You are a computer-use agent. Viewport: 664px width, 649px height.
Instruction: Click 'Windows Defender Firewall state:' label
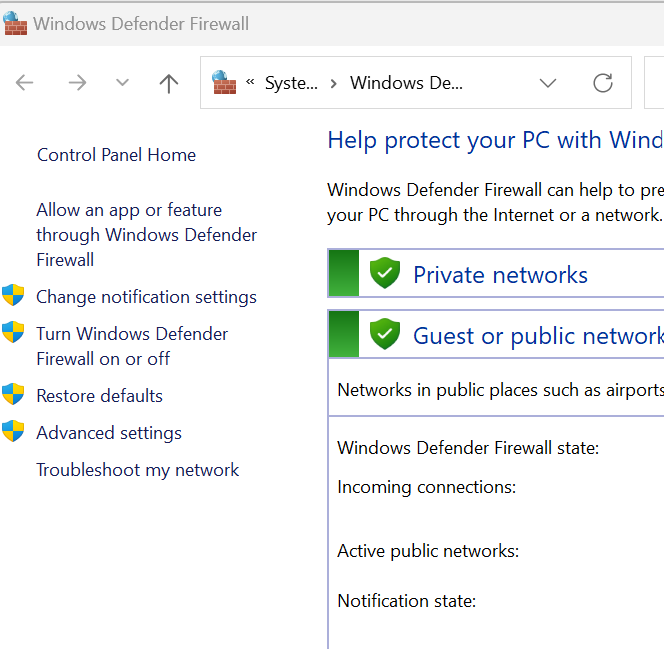[468, 448]
